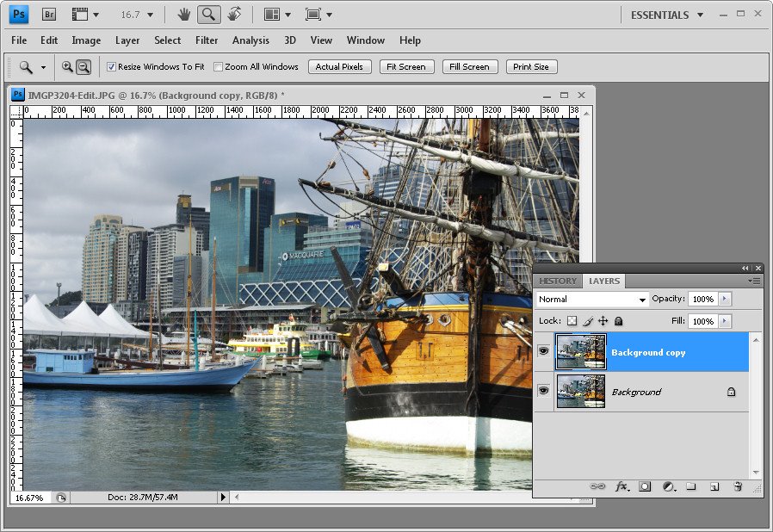Click the Opacity 100% value field

coord(703,299)
